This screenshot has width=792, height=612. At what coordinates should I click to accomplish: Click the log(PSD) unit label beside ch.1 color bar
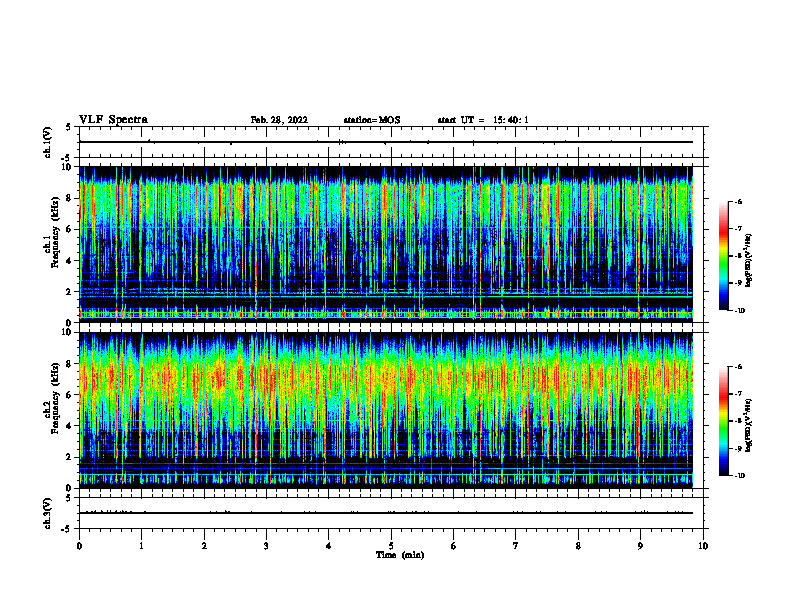[x=749, y=261]
